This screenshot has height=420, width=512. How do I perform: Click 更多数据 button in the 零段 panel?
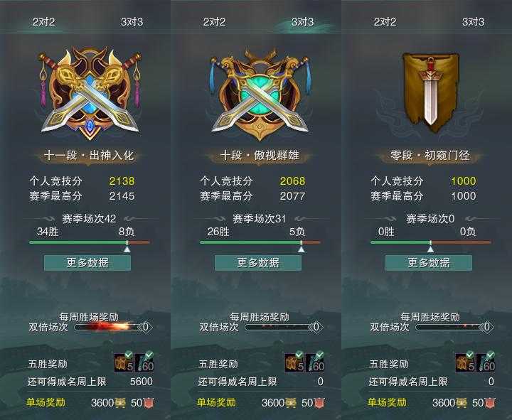[x=429, y=263]
